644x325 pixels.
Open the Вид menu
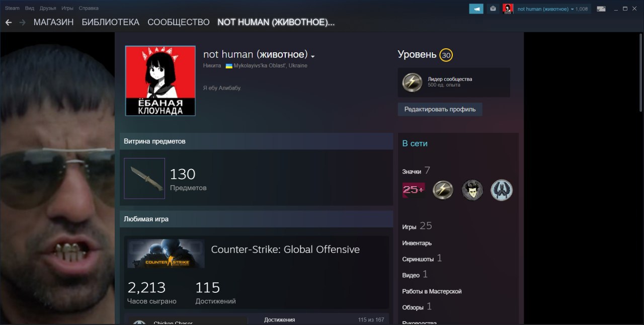pyautogui.click(x=30, y=8)
